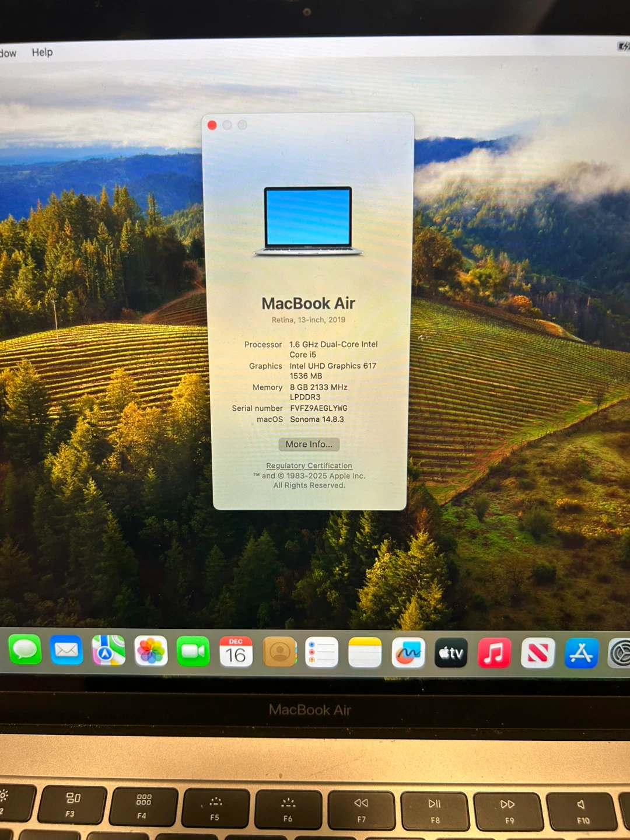Screen dimensions: 630x840
Task: Open the Messages app in the Dock
Action: pyautogui.click(x=25, y=649)
